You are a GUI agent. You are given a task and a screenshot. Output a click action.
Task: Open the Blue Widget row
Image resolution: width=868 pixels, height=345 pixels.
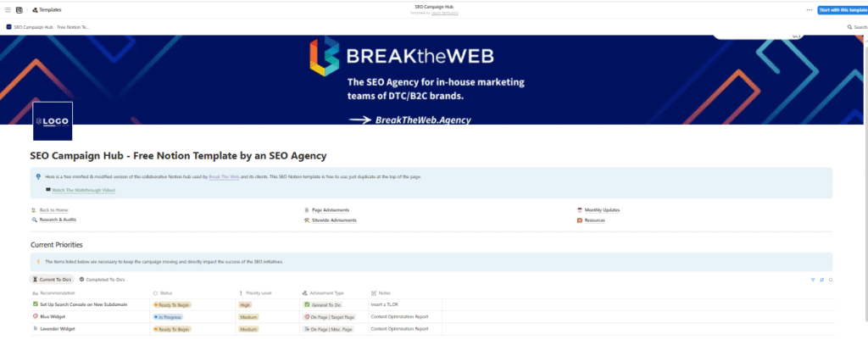[x=53, y=317]
